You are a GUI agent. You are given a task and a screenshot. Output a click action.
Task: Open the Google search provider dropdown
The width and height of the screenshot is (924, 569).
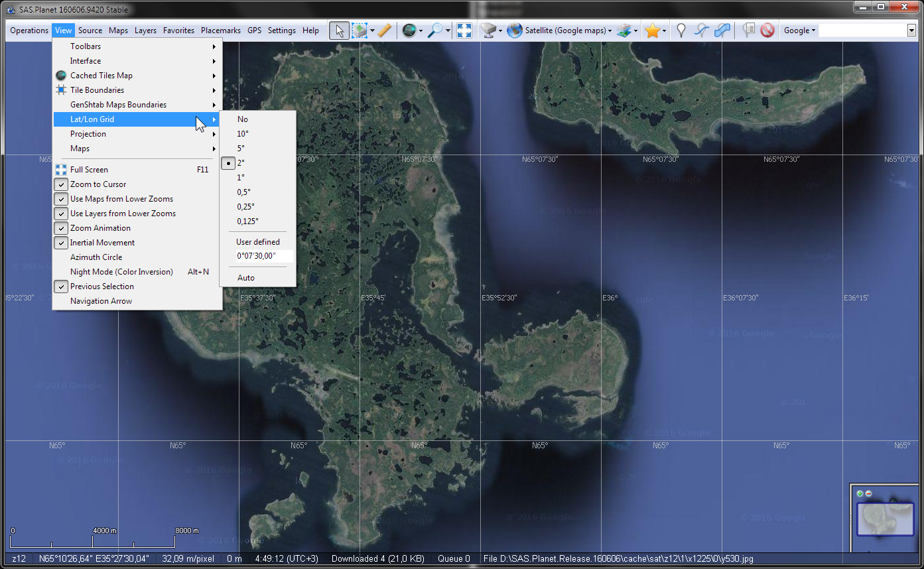point(799,31)
